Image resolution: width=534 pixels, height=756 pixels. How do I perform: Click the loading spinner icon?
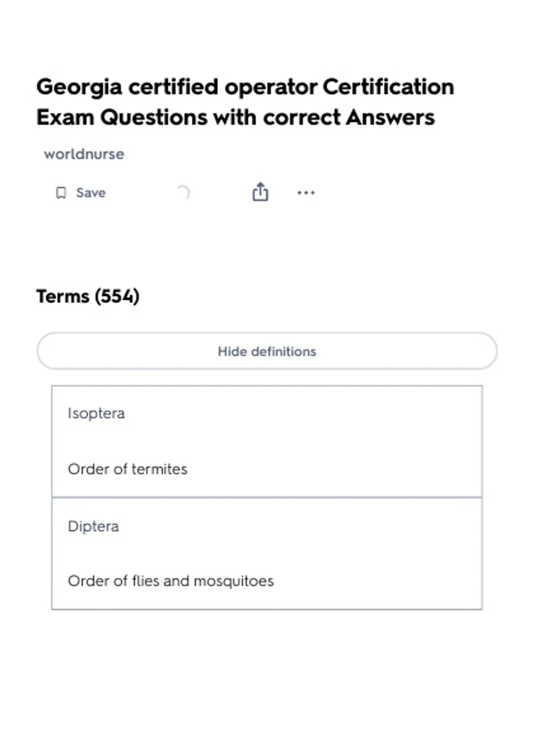pos(183,192)
